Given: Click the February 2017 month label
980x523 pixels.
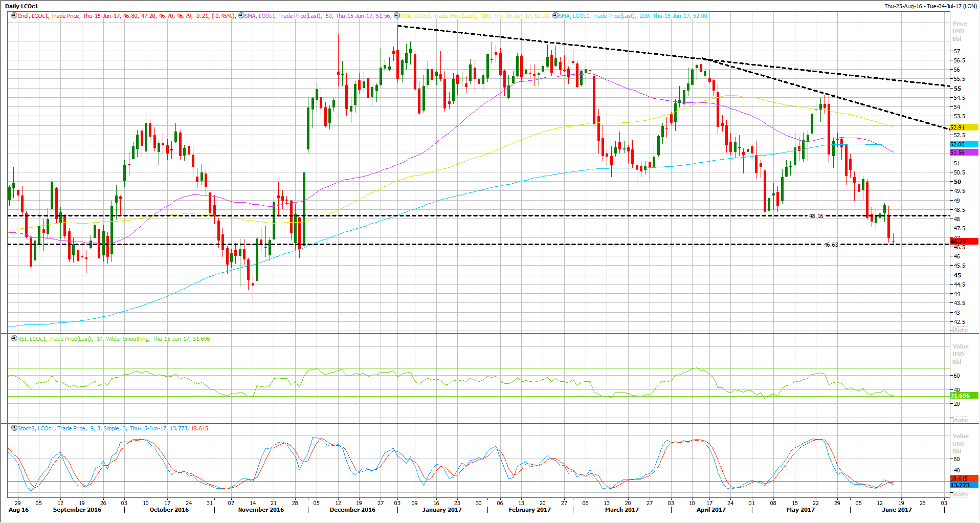Looking at the screenshot, I should 530,510.
